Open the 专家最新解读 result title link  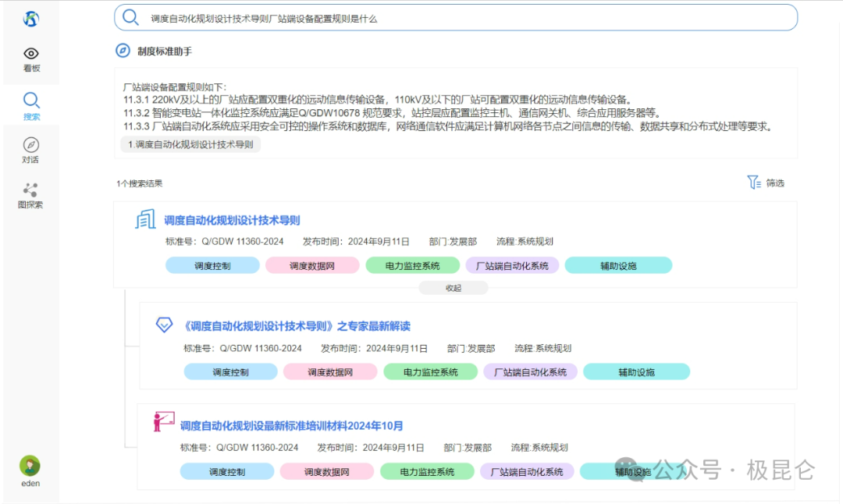(x=297, y=326)
